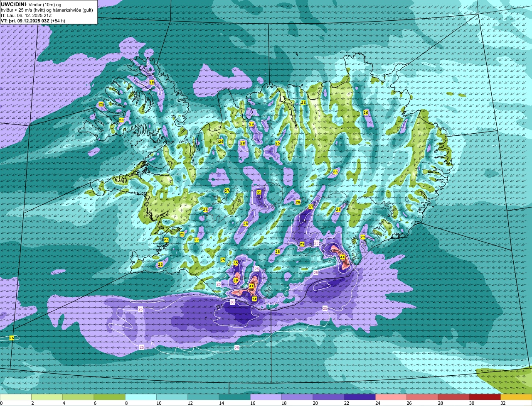Click the 8–10 pale cyan legend swatch
Screen dimensions: 532x406
click(141, 397)
